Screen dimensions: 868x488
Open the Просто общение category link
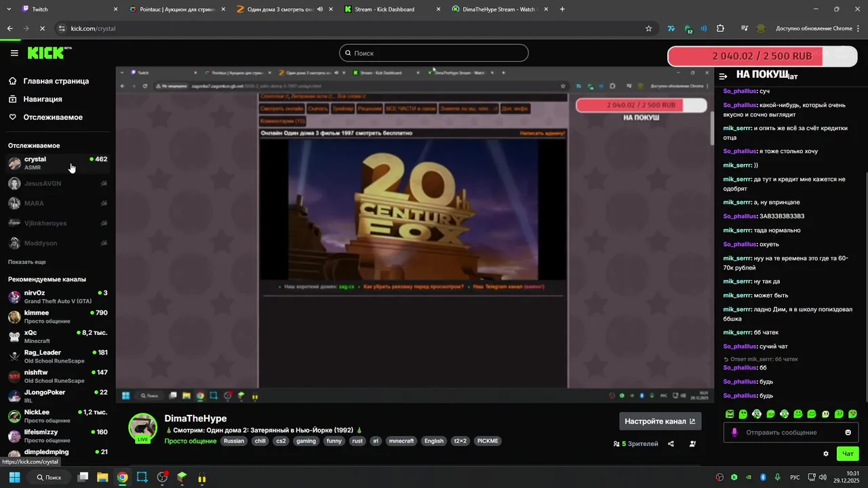coord(191,441)
